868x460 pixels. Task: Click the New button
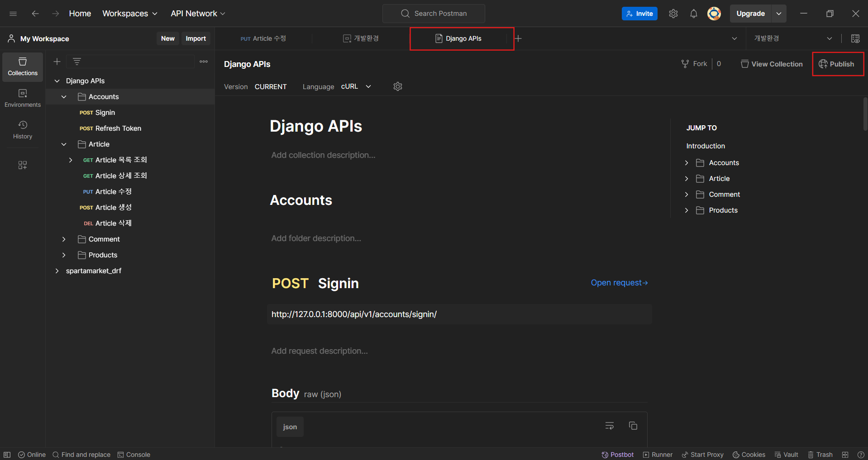[x=168, y=38]
